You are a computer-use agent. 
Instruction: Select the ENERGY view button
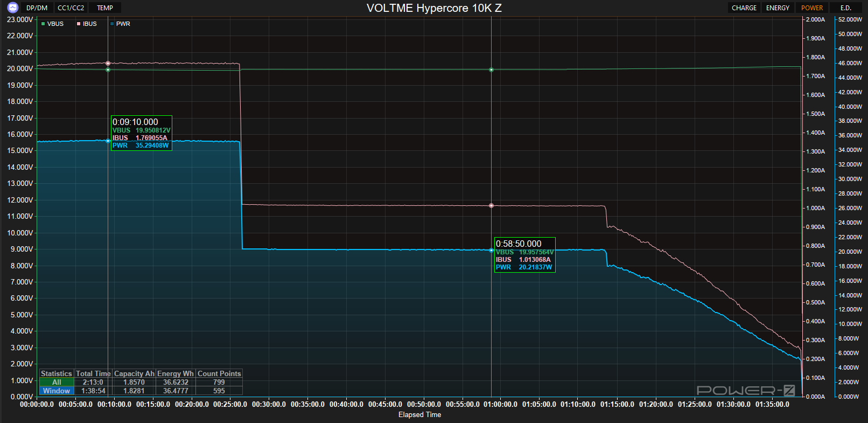click(x=778, y=8)
